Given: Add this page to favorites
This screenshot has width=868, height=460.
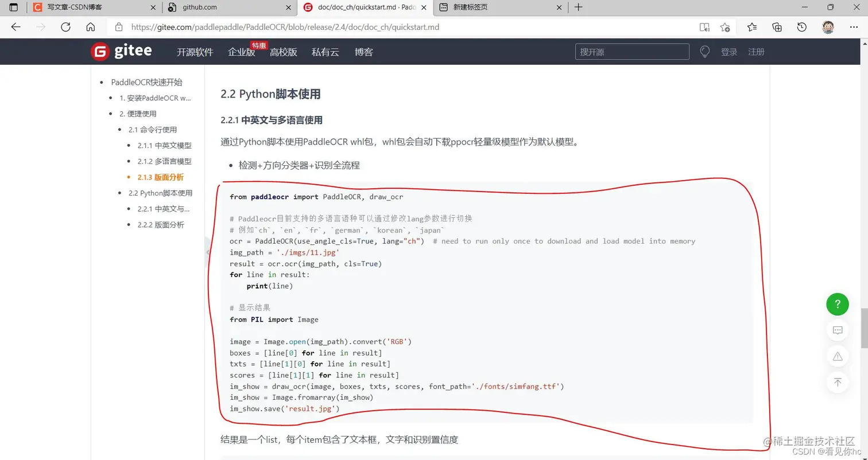Looking at the screenshot, I should 724,27.
